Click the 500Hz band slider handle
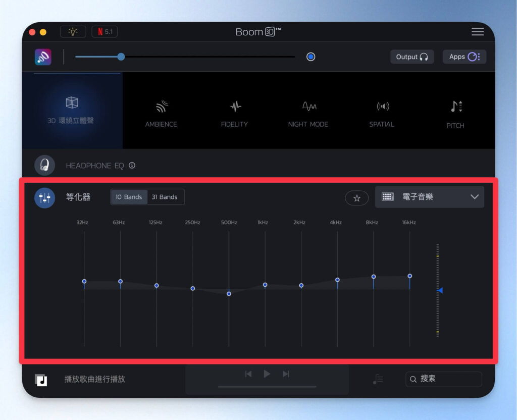 [229, 293]
